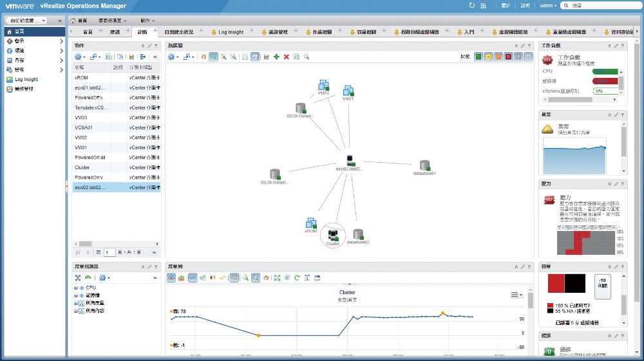Close the Log Insight tab
The height and width of the screenshot is (361, 644).
click(x=251, y=30)
